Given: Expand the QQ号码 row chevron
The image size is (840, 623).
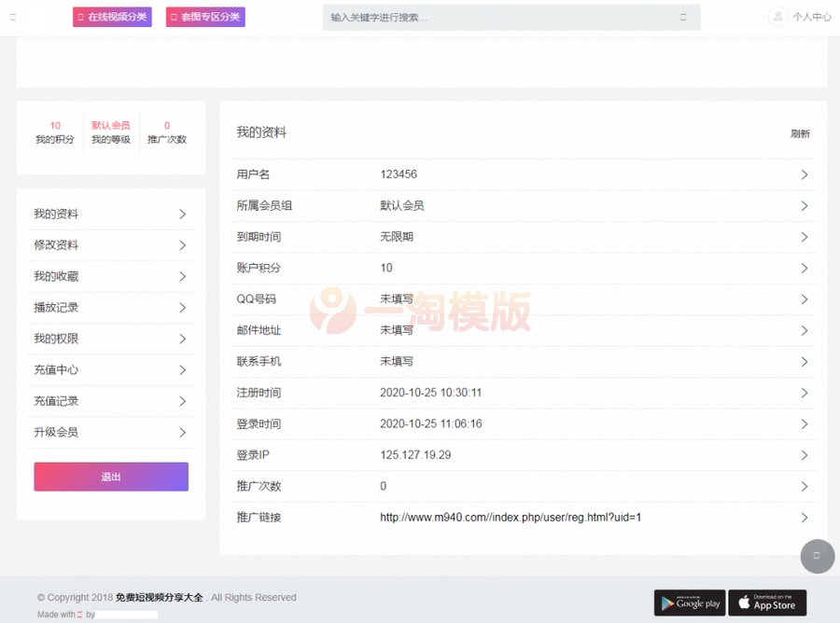Looking at the screenshot, I should 804,299.
